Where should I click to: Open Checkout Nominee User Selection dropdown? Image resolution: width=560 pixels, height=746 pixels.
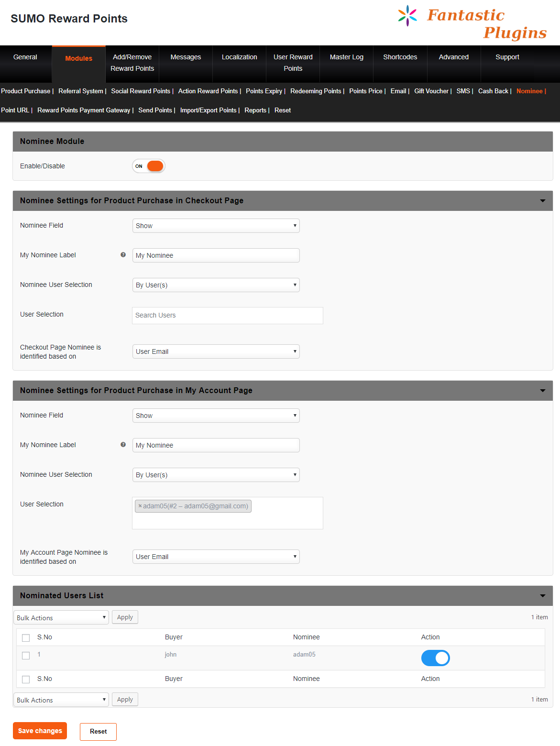click(x=216, y=285)
